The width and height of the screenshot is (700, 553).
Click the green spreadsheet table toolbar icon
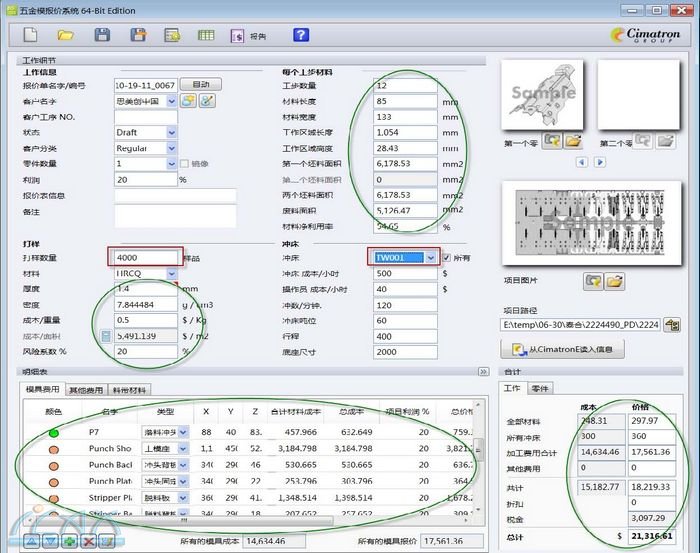[x=205, y=35]
